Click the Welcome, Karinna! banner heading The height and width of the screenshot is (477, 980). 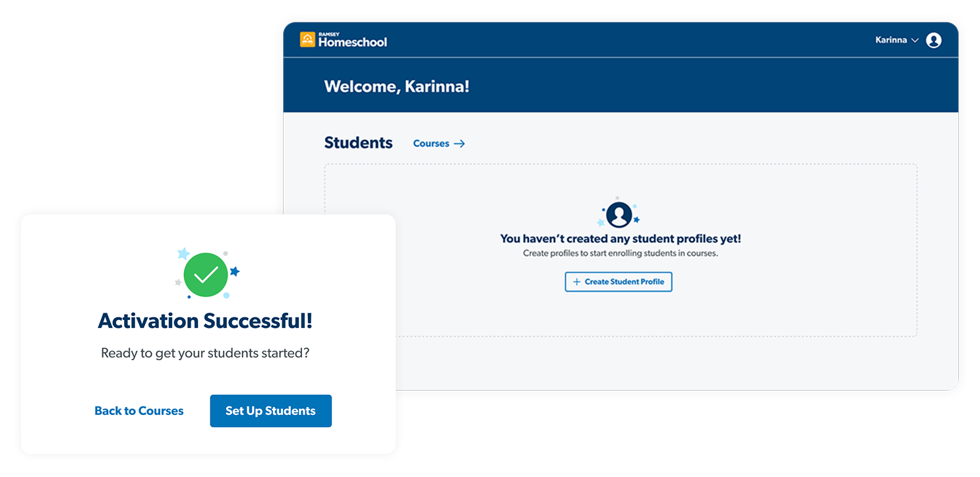click(x=397, y=86)
